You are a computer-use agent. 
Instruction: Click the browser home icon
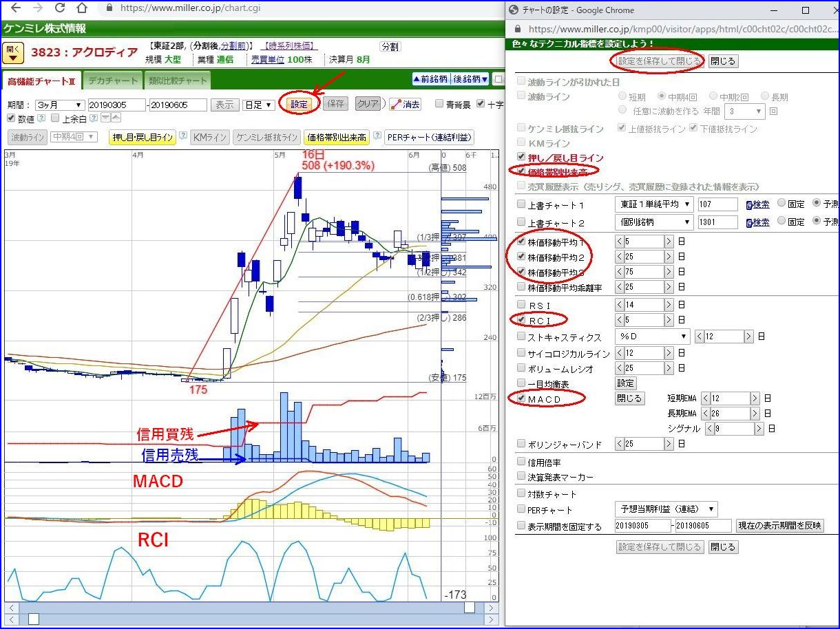click(82, 8)
